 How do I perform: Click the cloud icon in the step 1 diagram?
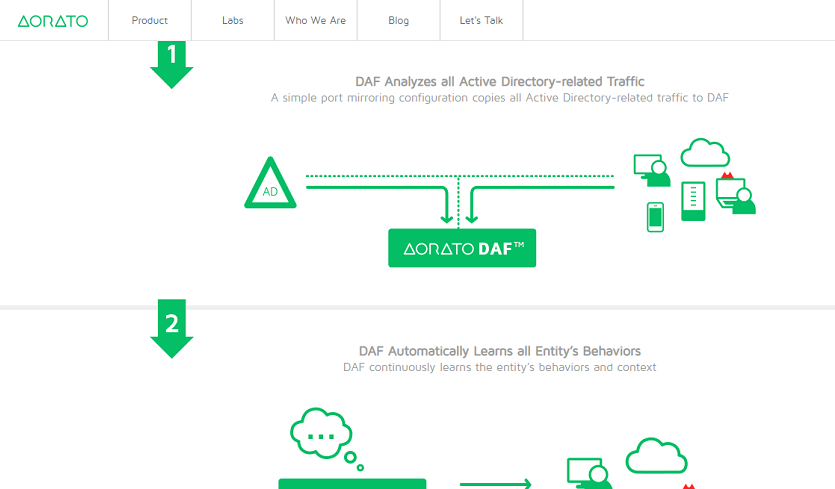click(x=705, y=153)
